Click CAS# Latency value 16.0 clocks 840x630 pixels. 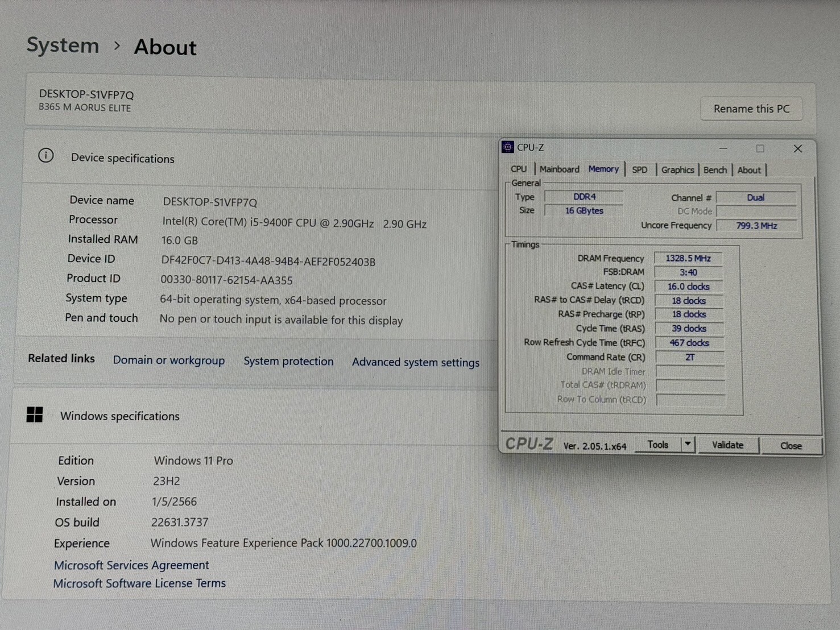(688, 287)
